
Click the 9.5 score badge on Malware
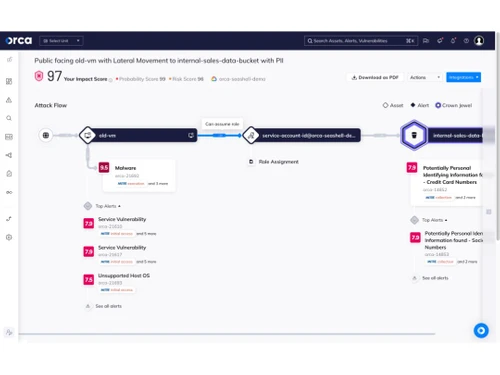[104, 167]
